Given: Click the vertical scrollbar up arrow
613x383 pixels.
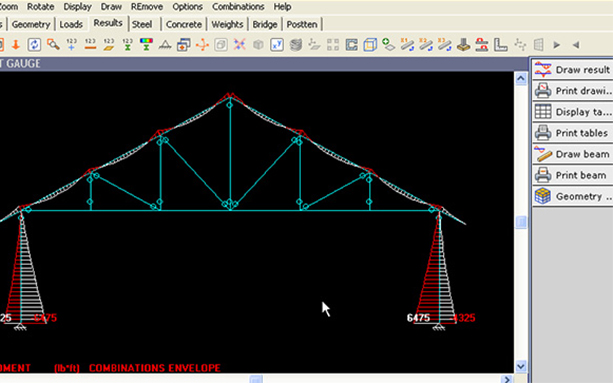Looking at the screenshot, I should point(521,79).
